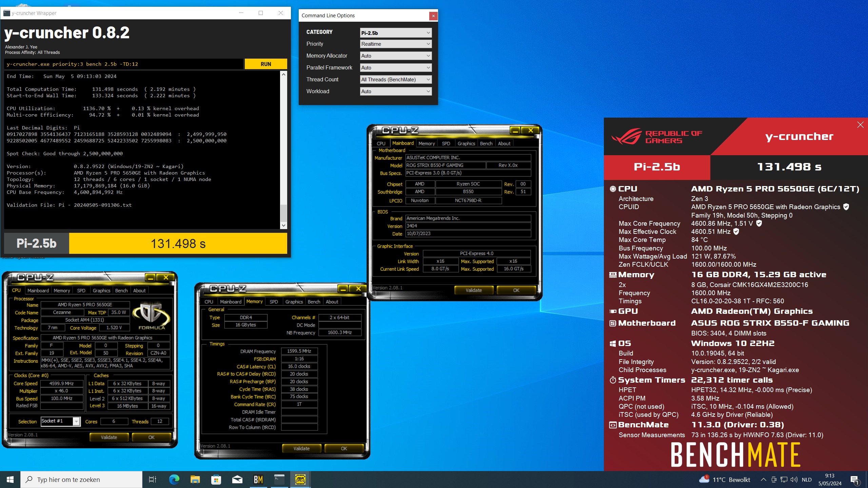The height and width of the screenshot is (488, 868).
Task: Open network status tray icon
Action: tap(784, 480)
